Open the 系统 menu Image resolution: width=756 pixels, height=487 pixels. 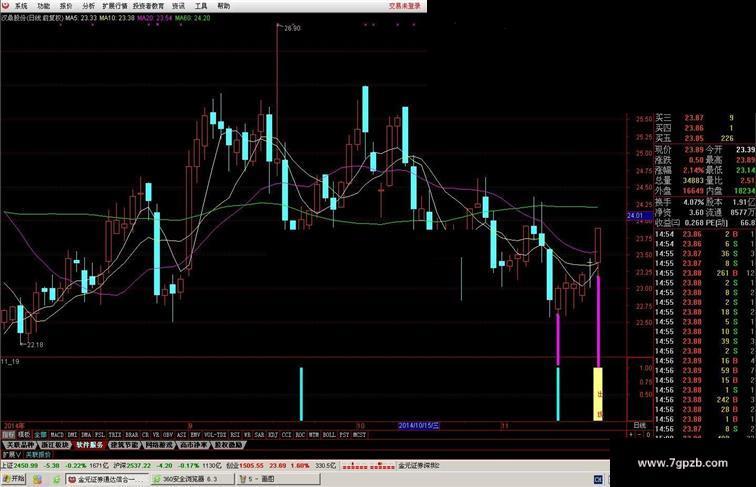(x=21, y=6)
